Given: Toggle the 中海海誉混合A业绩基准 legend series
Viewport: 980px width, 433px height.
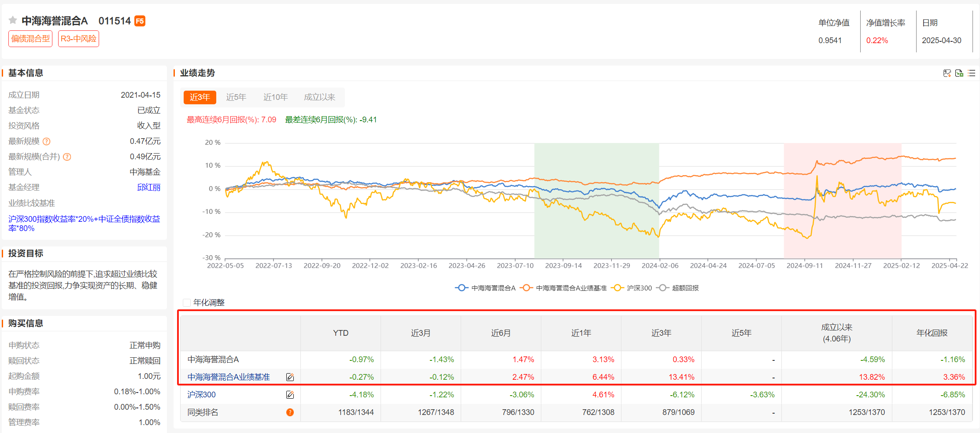Looking at the screenshot, I should (x=563, y=288).
